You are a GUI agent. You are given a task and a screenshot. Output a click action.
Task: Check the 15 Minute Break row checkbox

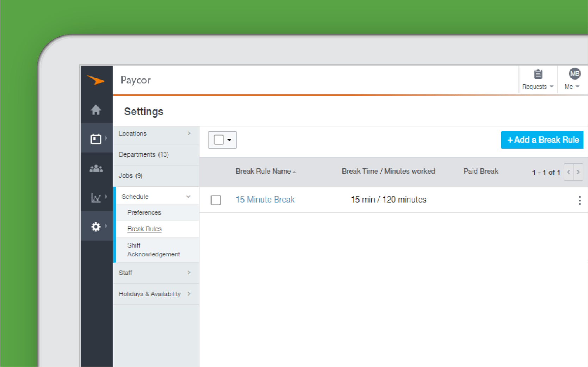(216, 200)
